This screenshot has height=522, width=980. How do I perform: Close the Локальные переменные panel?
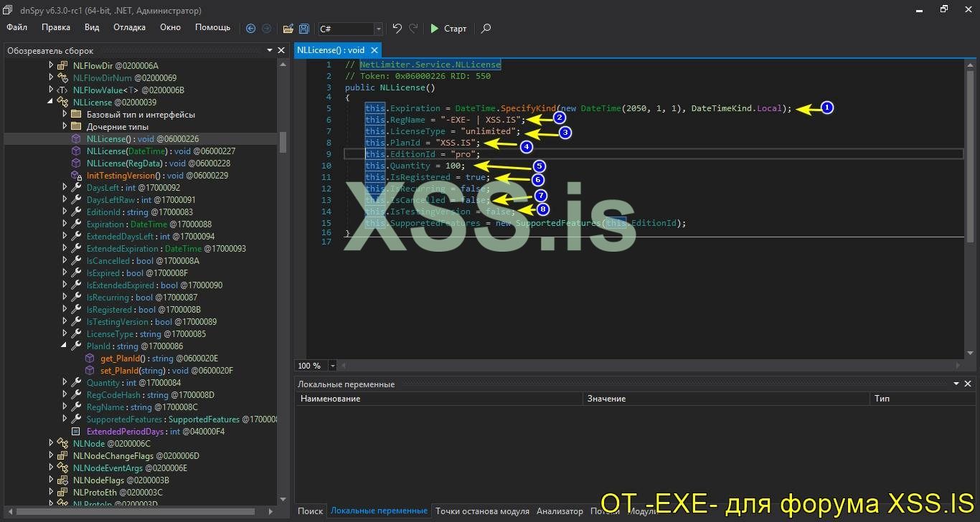[968, 384]
